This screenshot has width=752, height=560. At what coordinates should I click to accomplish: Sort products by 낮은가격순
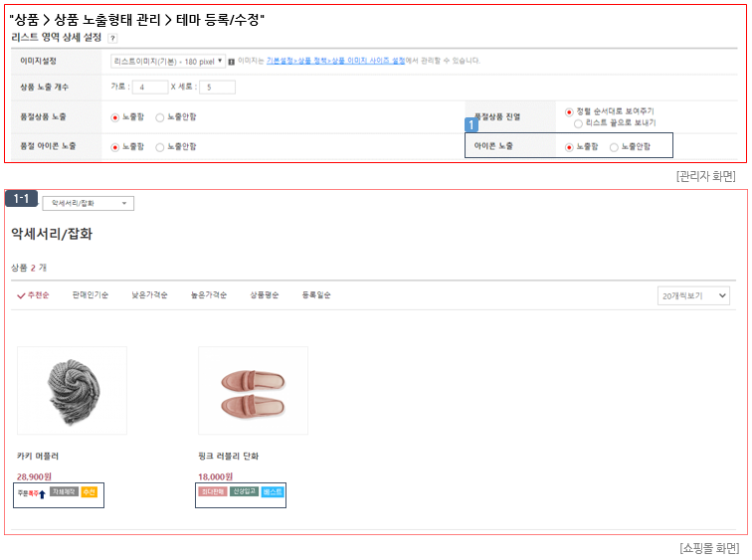click(149, 295)
